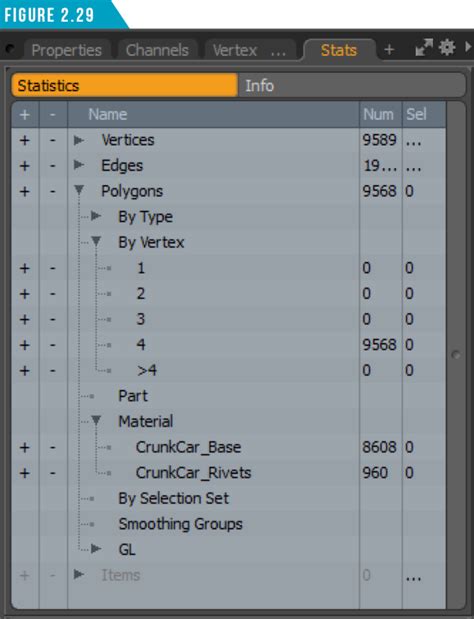Click the minus column header
Image resolution: width=474 pixels, height=619 pixels.
click(x=53, y=114)
